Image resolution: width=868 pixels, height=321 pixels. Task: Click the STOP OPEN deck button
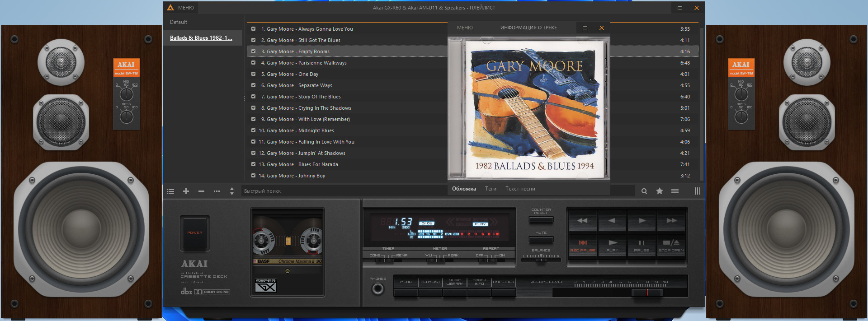tap(671, 245)
